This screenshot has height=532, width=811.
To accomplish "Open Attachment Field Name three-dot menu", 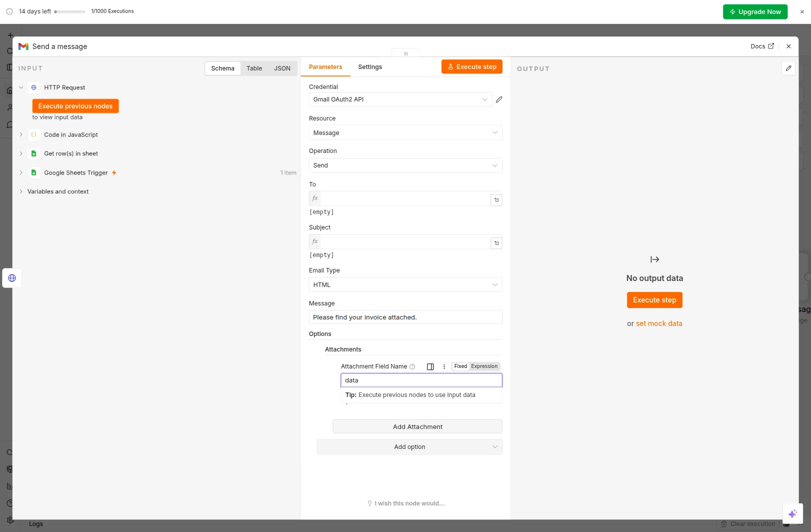I will [444, 366].
